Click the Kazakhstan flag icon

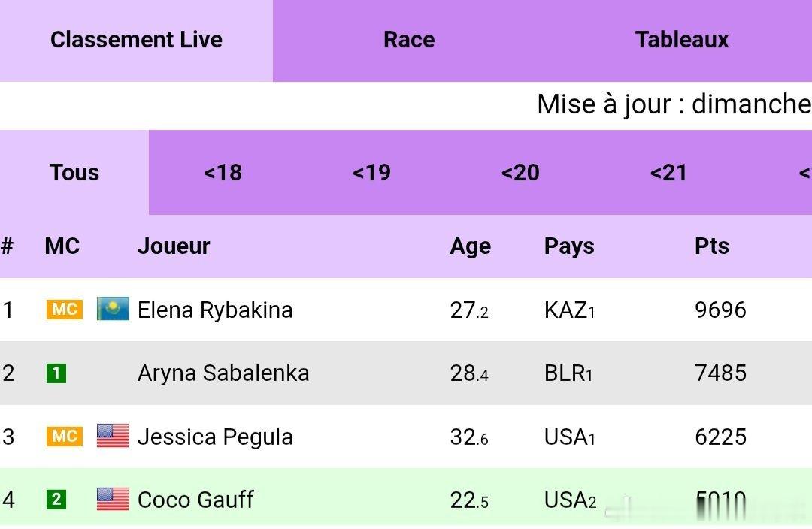tap(113, 309)
